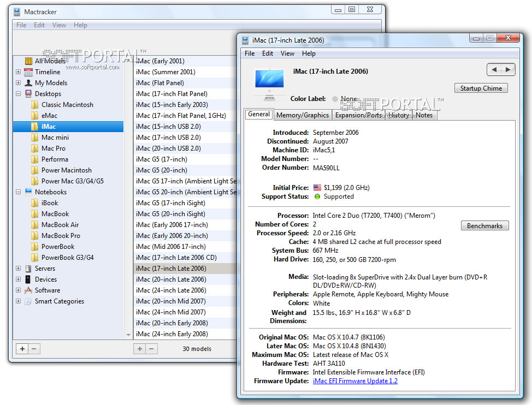Click the iBook folder icon

[34, 202]
